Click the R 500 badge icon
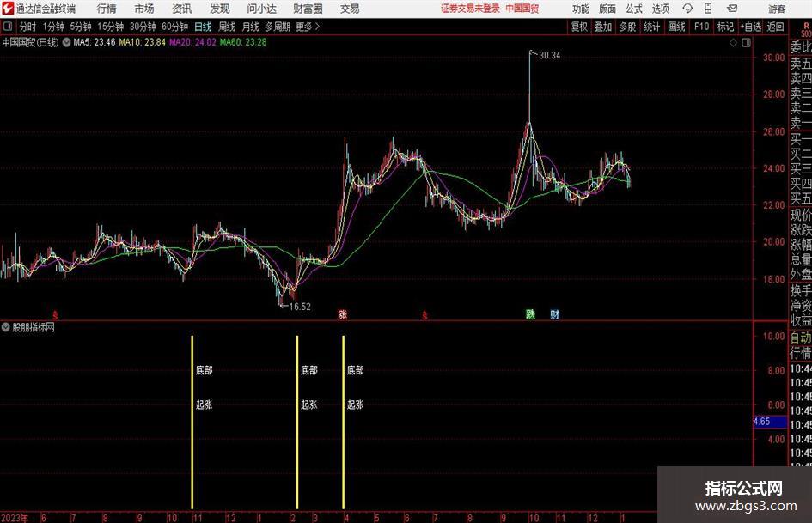This screenshot has width=812, height=523. (x=806, y=29)
